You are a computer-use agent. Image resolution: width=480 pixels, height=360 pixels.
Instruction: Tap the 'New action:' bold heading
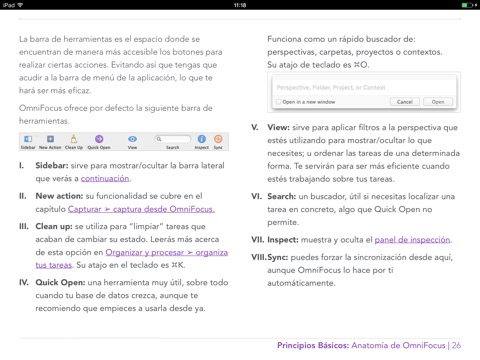pyautogui.click(x=59, y=196)
